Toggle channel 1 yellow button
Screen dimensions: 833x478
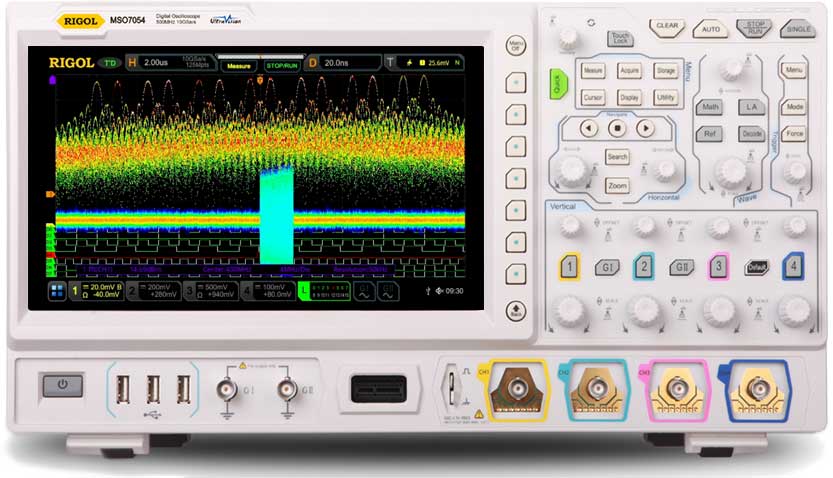click(569, 267)
